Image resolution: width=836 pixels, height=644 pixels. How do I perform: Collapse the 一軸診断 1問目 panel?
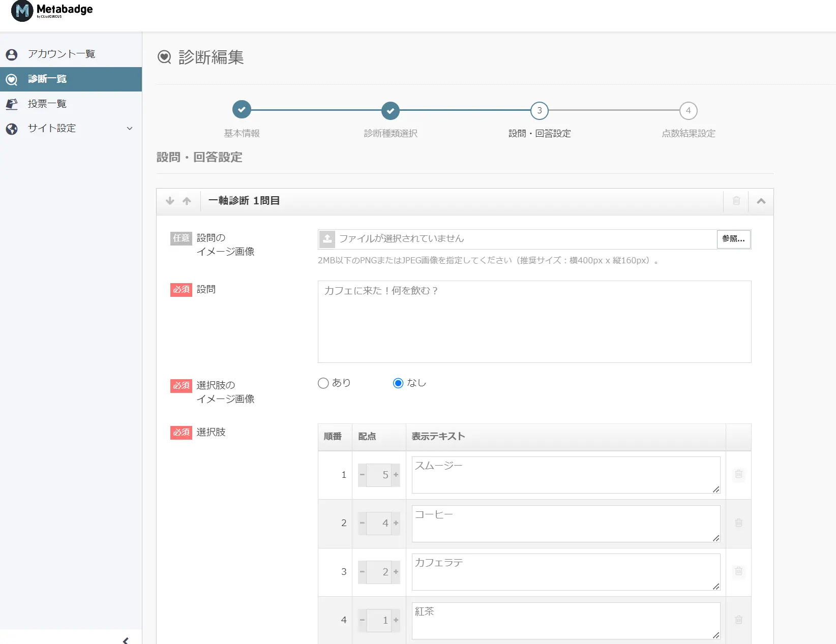tap(761, 201)
